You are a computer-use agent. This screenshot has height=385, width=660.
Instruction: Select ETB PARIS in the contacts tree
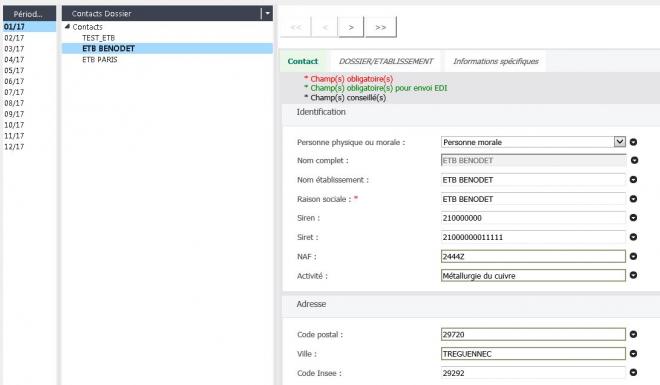coord(100,60)
